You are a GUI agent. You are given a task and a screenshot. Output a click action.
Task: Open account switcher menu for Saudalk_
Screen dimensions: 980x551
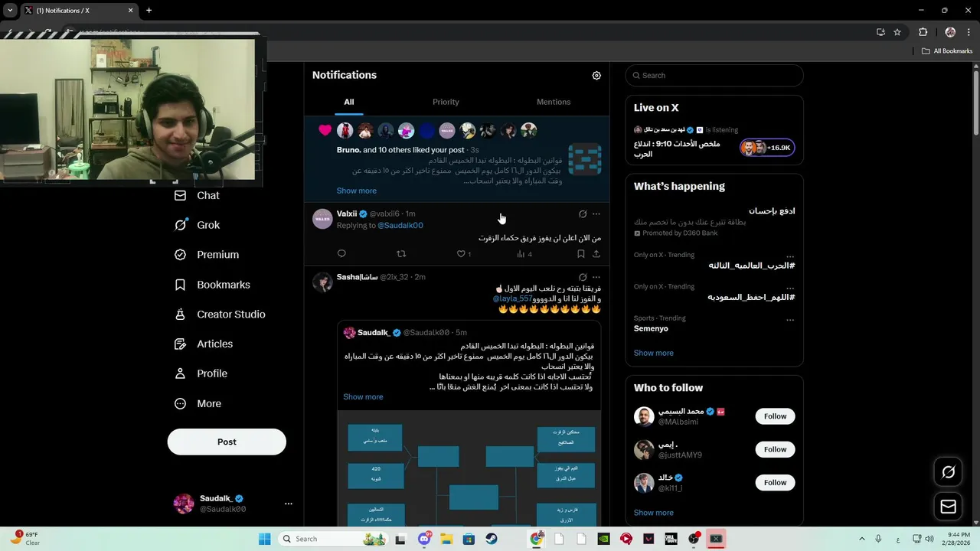click(x=288, y=504)
